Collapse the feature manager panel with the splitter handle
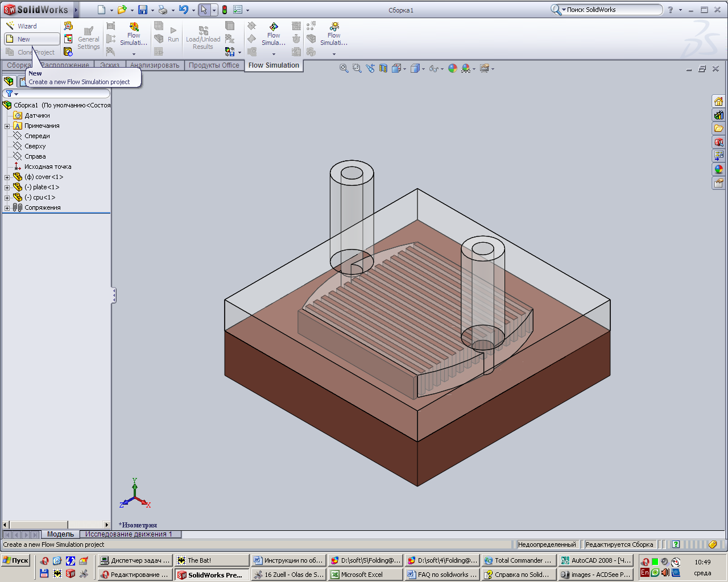The image size is (728, 582). tap(114, 295)
